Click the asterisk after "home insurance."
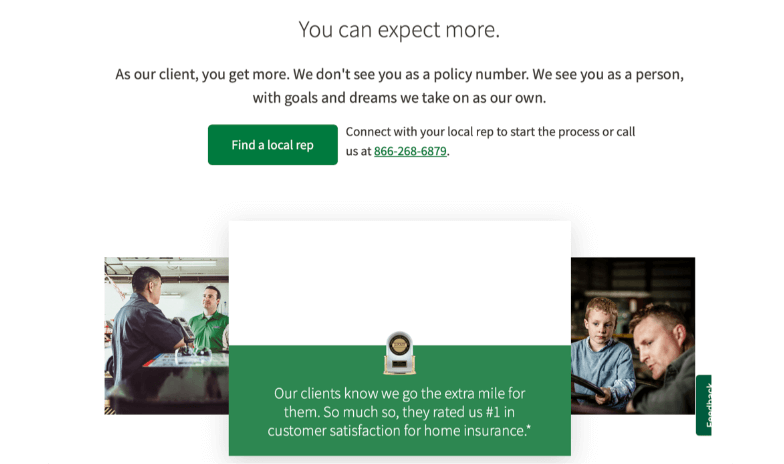The height and width of the screenshot is (464, 784). click(x=528, y=428)
